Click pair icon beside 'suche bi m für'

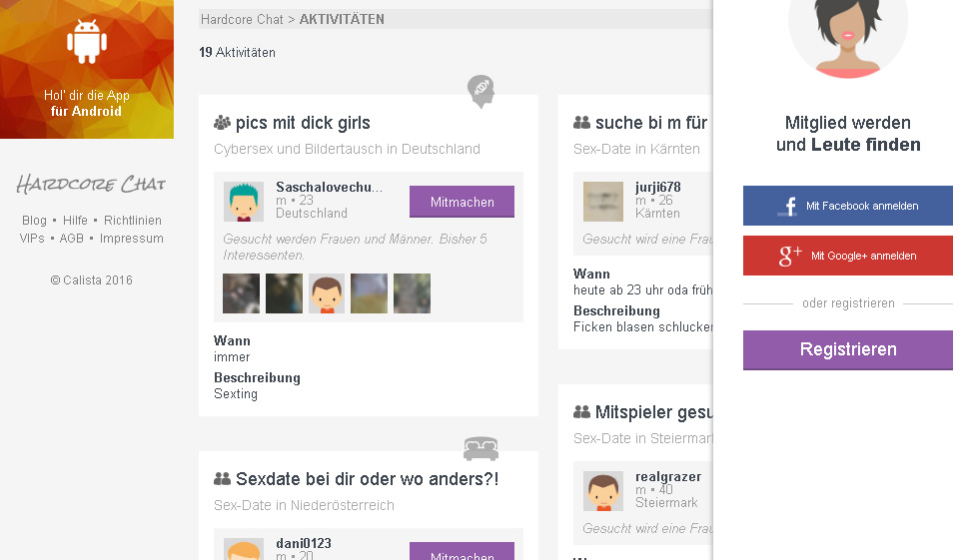[581, 123]
